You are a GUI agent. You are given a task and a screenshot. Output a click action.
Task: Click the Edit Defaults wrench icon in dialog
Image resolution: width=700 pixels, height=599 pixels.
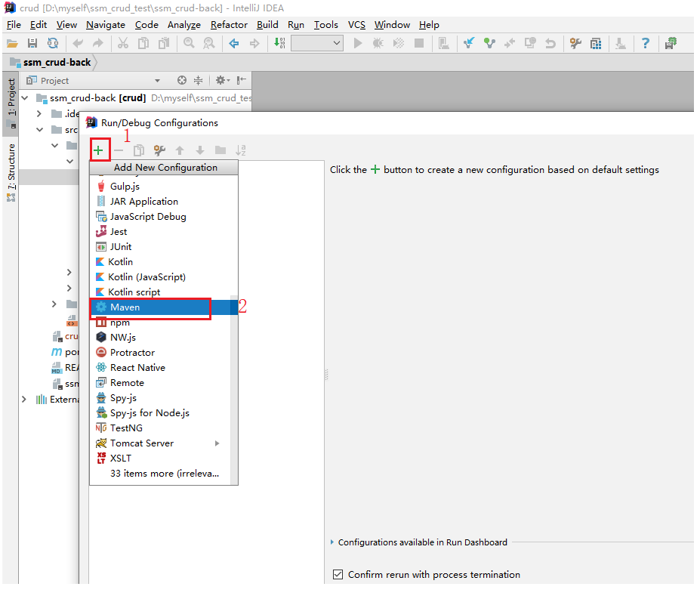pyautogui.click(x=159, y=150)
